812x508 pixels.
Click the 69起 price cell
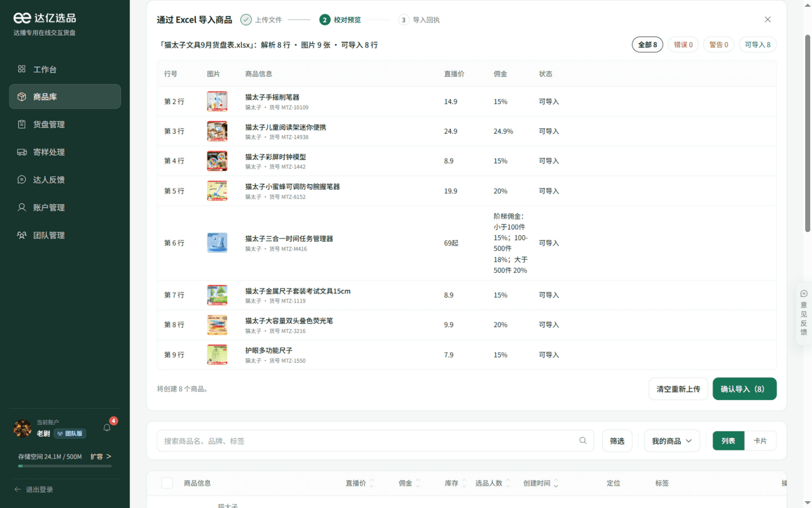(451, 243)
